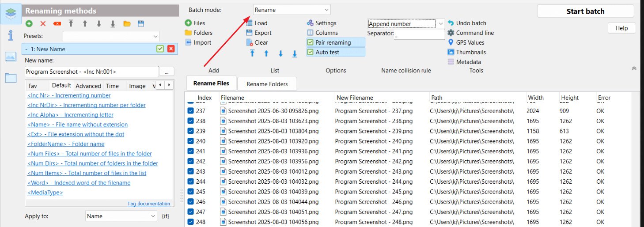The width and height of the screenshot is (644, 227).
Task: Uncheck the checkbox for file index 242
Action: point(190,161)
